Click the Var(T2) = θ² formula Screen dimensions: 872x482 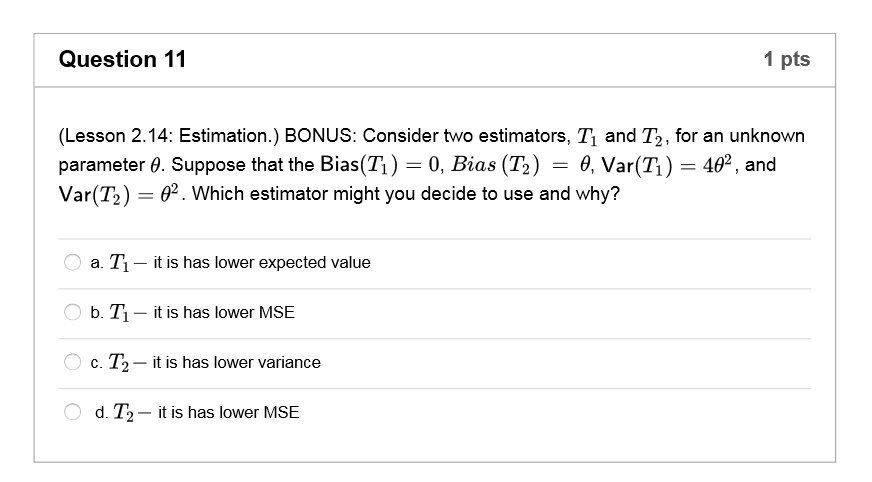(118, 195)
